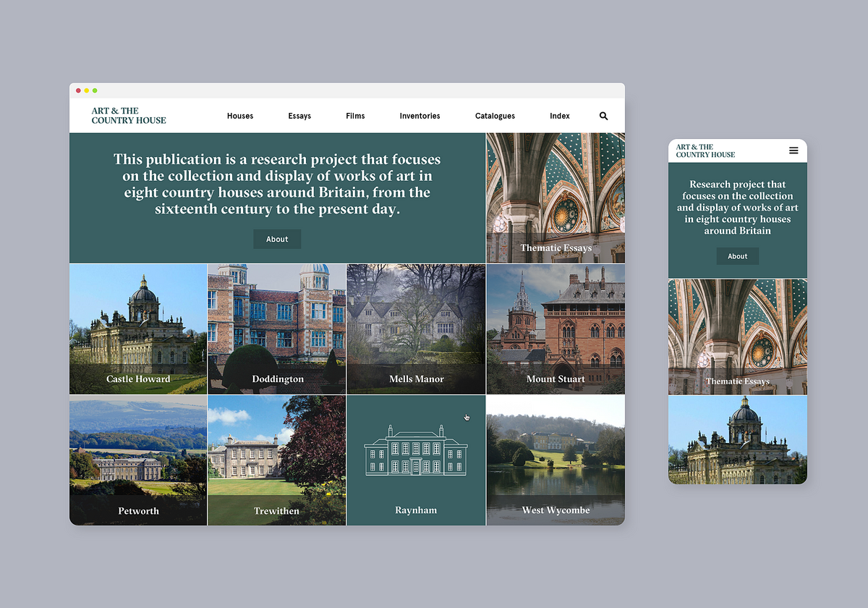Choose the Petworth house tile
The image size is (868, 608).
coord(138,460)
